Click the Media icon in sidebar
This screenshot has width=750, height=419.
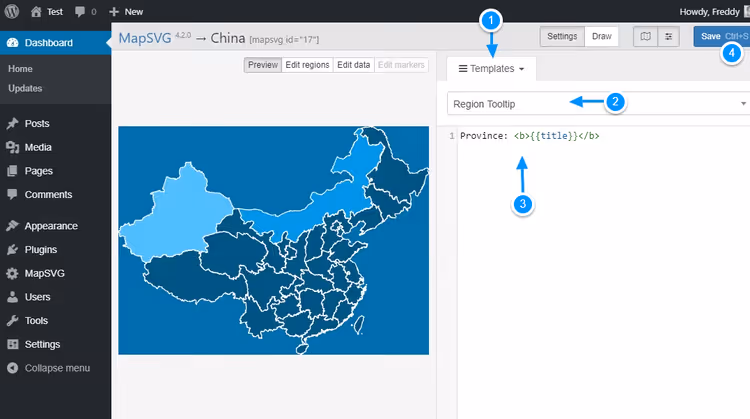12,147
